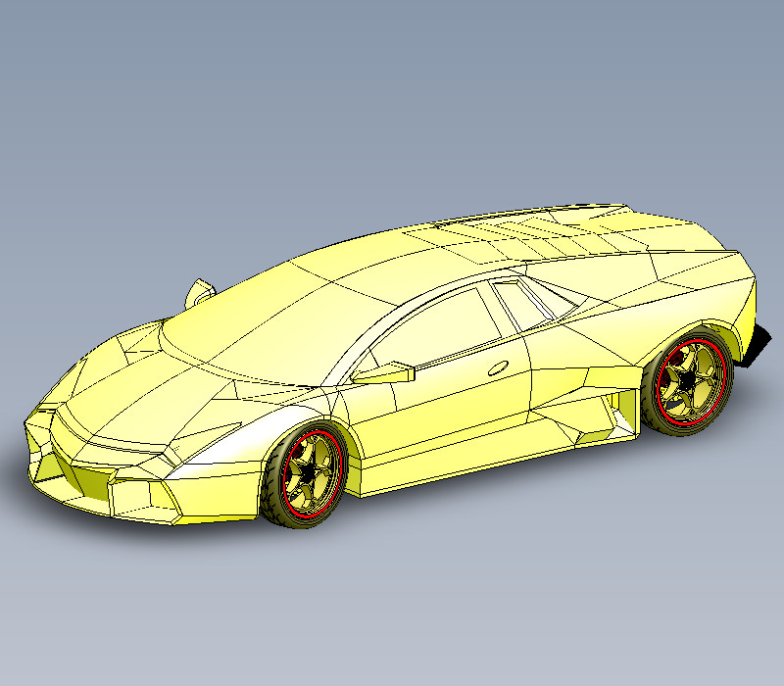
Task: Select the oval door handle
Action: 498,368
